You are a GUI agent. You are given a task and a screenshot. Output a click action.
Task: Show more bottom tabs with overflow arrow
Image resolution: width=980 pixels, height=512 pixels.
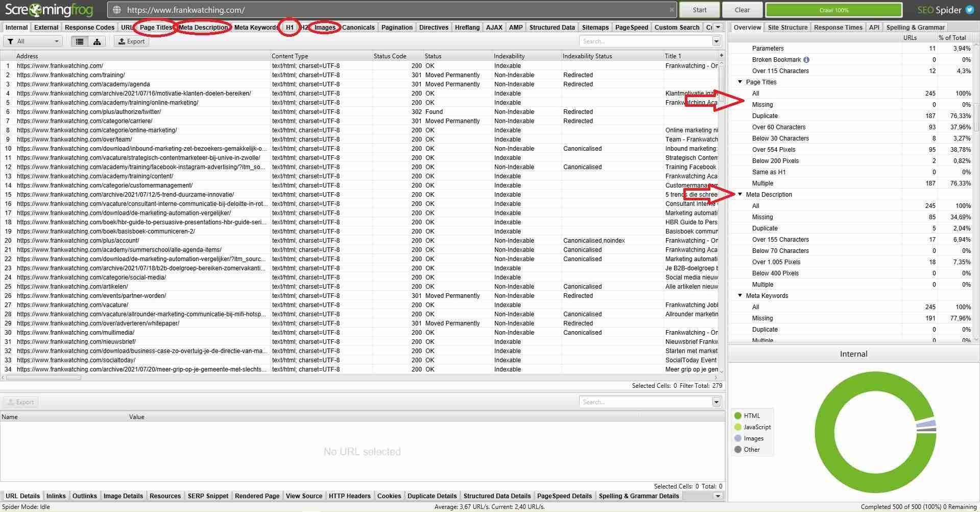(x=717, y=496)
